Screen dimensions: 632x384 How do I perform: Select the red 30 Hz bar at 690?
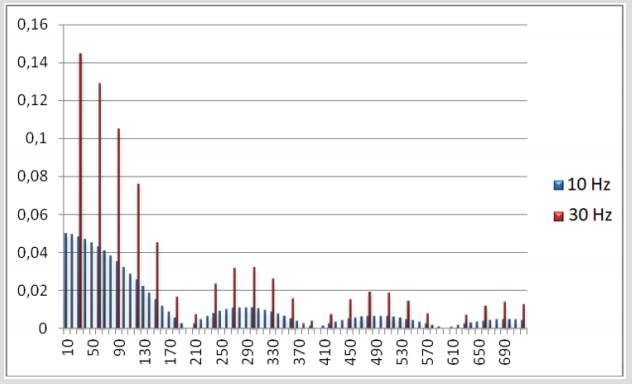pyautogui.click(x=505, y=315)
